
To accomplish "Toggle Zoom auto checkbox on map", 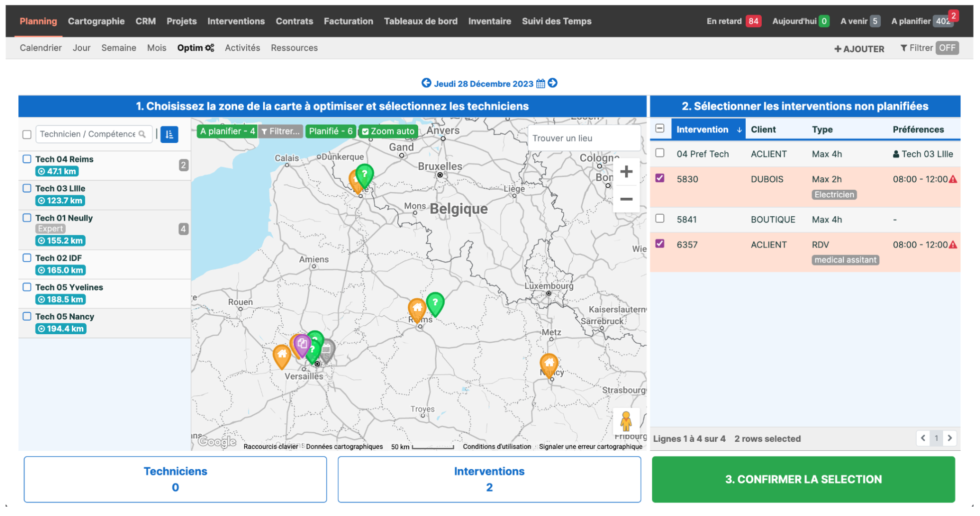I will point(365,131).
